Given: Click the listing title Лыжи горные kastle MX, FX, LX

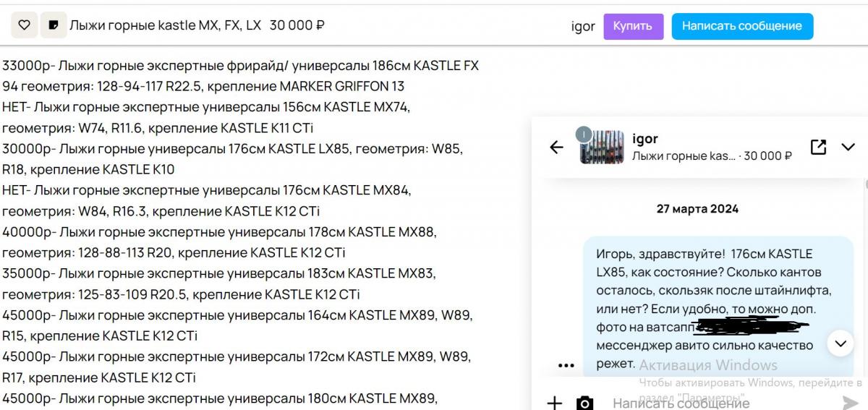Looking at the screenshot, I should click(165, 25).
